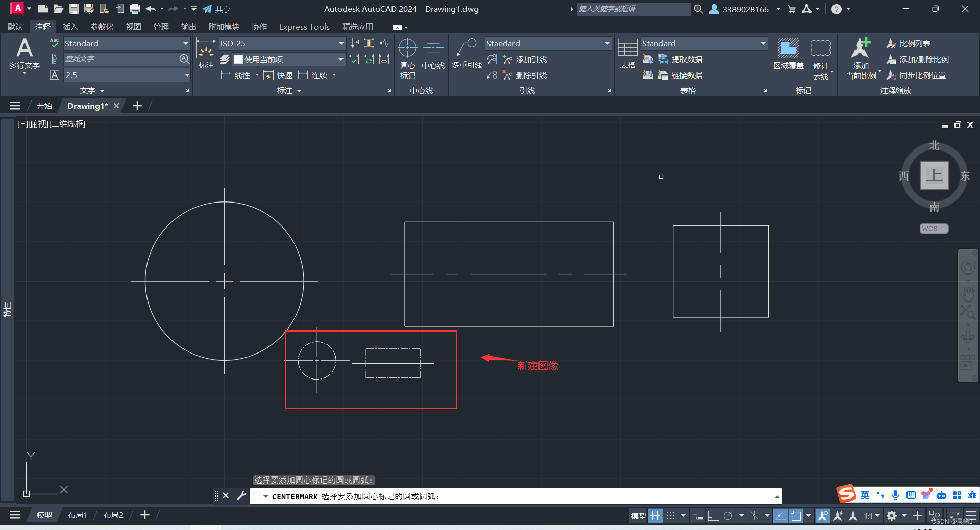Open the Express Tools ribbon tab

[304, 27]
